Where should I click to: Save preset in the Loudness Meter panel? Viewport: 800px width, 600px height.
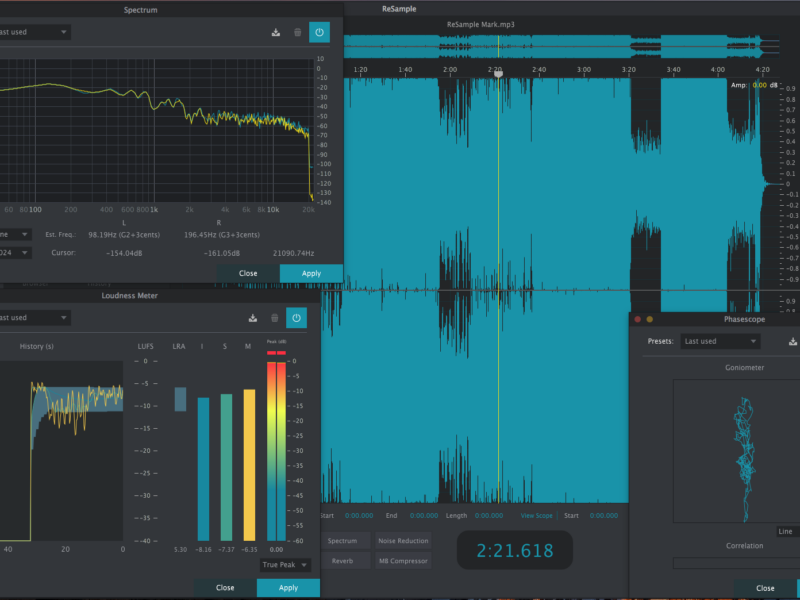[x=253, y=318]
